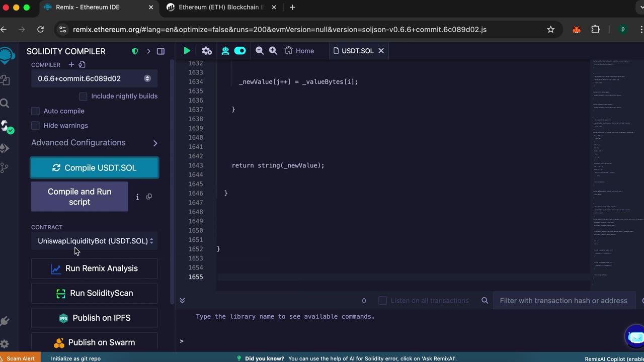Open the File Explorer sidebar icon
644x362 pixels.
[5, 80]
